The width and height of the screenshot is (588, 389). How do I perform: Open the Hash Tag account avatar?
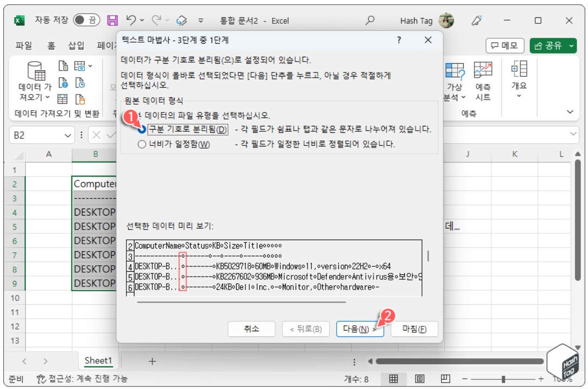(x=446, y=20)
